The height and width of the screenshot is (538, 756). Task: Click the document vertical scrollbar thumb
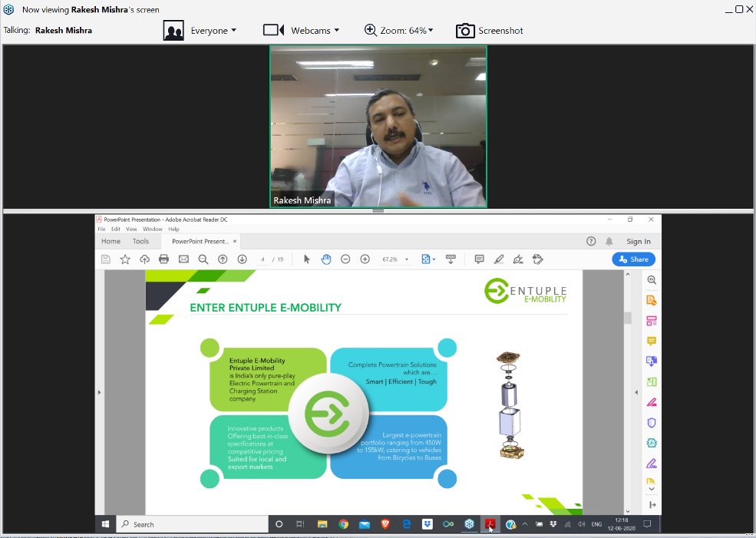(x=627, y=318)
